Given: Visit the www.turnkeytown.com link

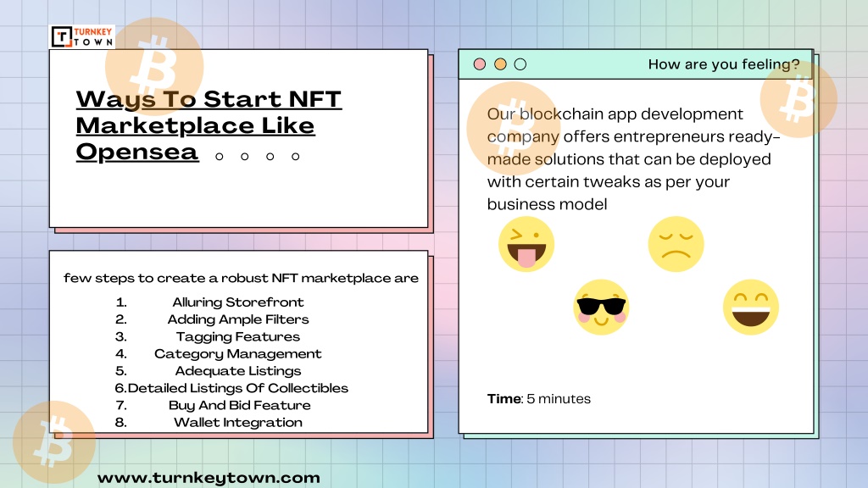Looking at the screenshot, I should coord(209,478).
